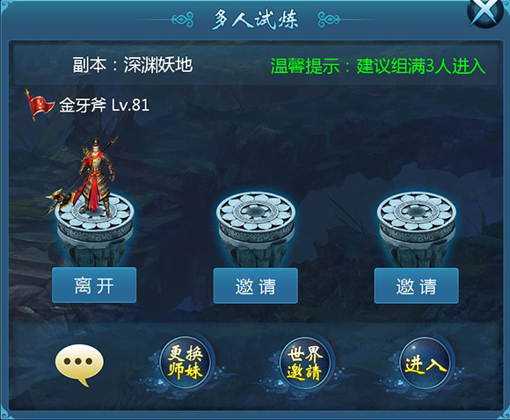This screenshot has height=420, width=510.
Task: Click the 多人试炼 title text
Action: pos(255,19)
